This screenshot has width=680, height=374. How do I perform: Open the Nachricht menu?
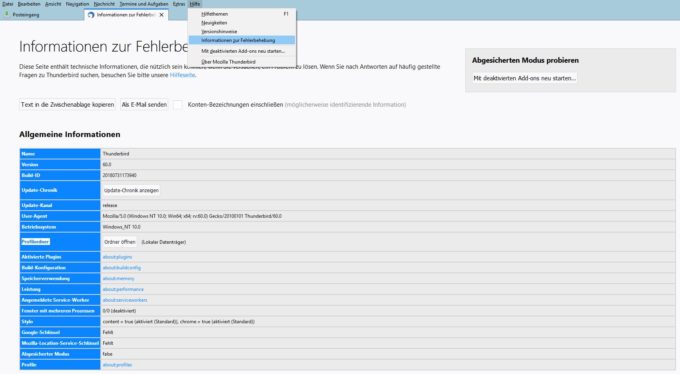105,4
